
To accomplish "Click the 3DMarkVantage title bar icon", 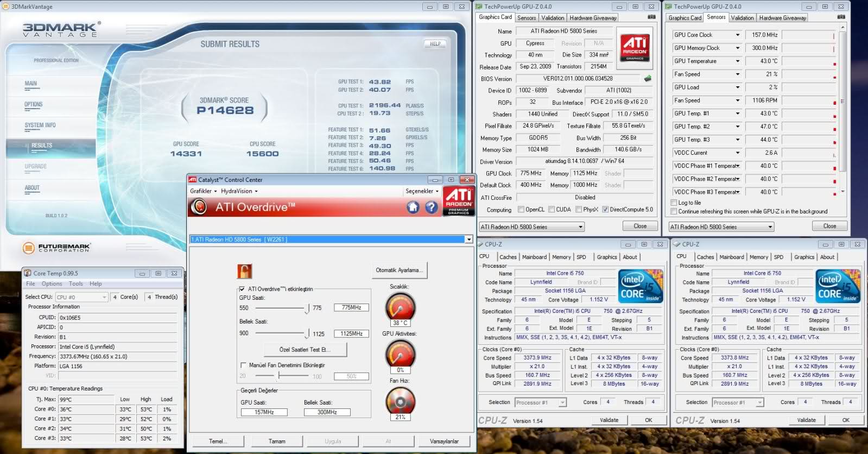I will 6,7.
